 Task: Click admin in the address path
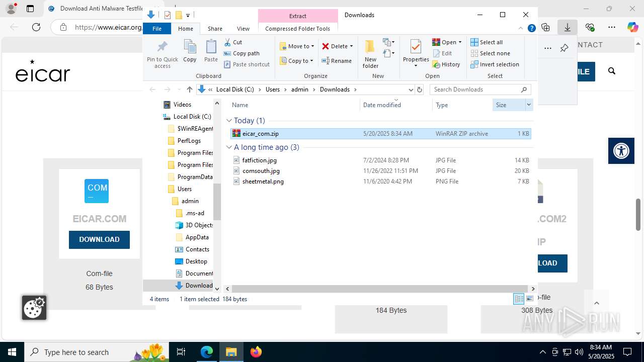299,89
